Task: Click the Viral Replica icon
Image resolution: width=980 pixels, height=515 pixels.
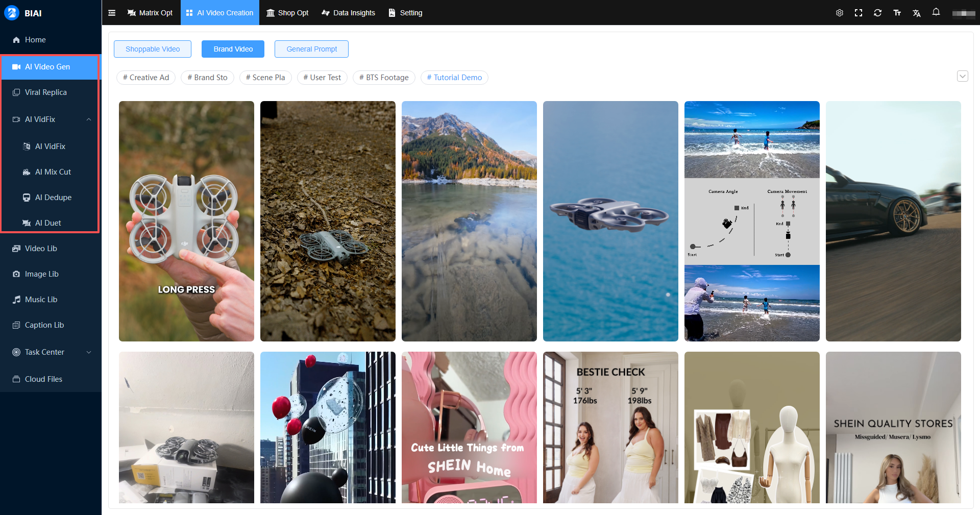Action: 16,92
